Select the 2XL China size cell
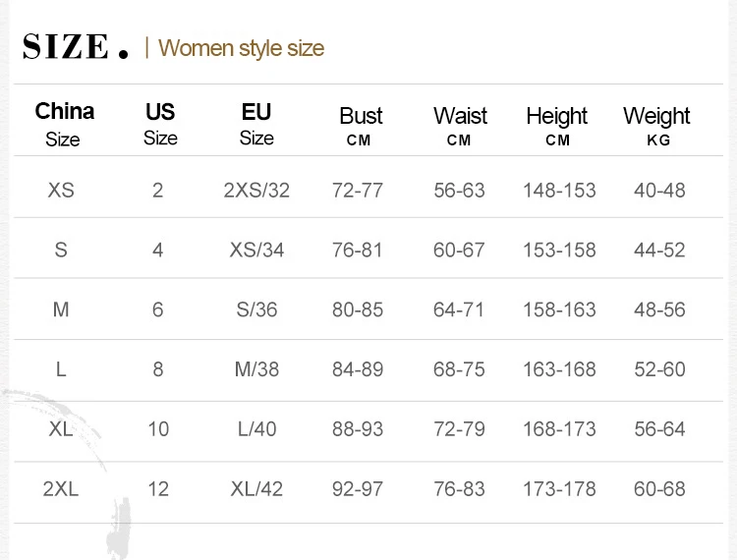This screenshot has width=737, height=560. tap(61, 489)
